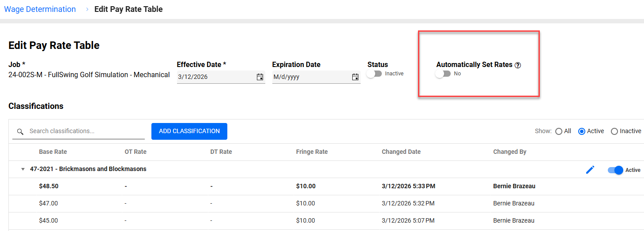This screenshot has width=644, height=231.
Task: Select the Active show filter
Action: click(582, 131)
